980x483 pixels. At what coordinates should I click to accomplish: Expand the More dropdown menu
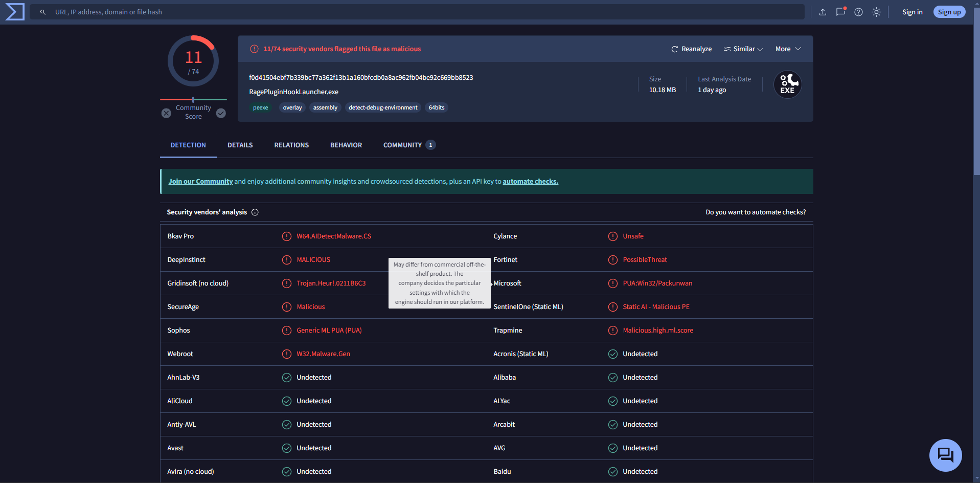coord(788,49)
